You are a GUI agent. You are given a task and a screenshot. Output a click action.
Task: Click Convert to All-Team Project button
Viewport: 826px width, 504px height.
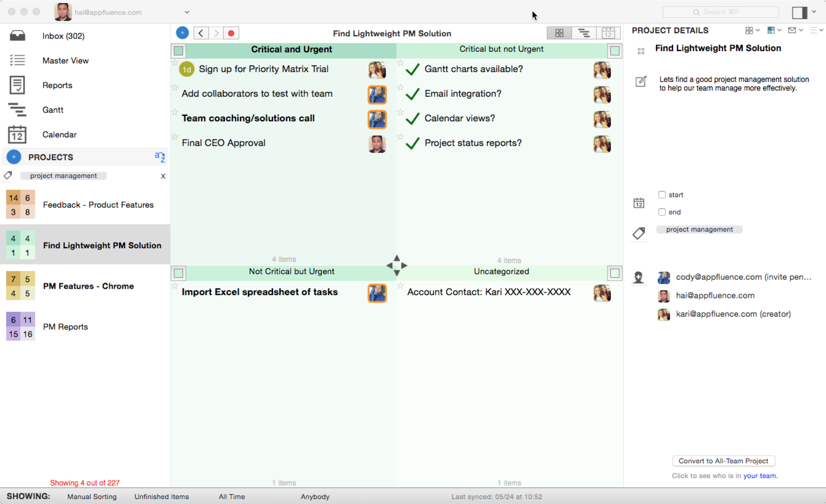click(x=723, y=460)
